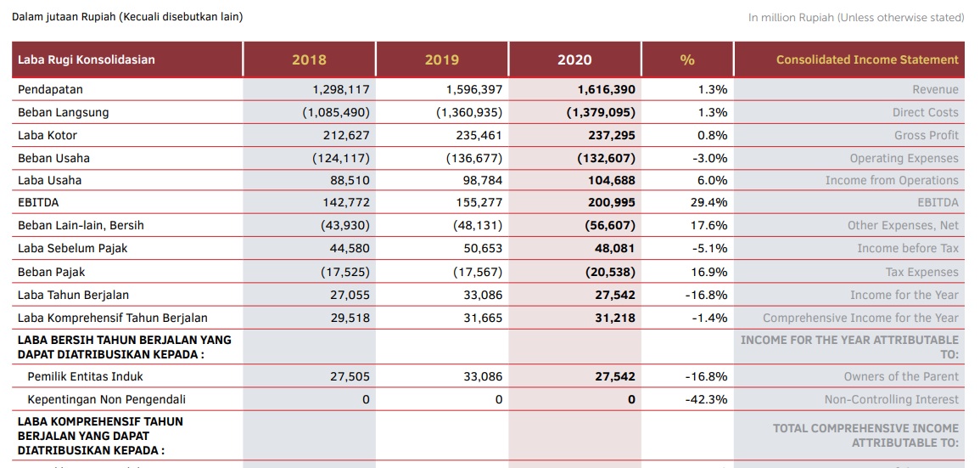Select the Pemilik Entitas Induk row label
The height and width of the screenshot is (468, 980).
86,376
